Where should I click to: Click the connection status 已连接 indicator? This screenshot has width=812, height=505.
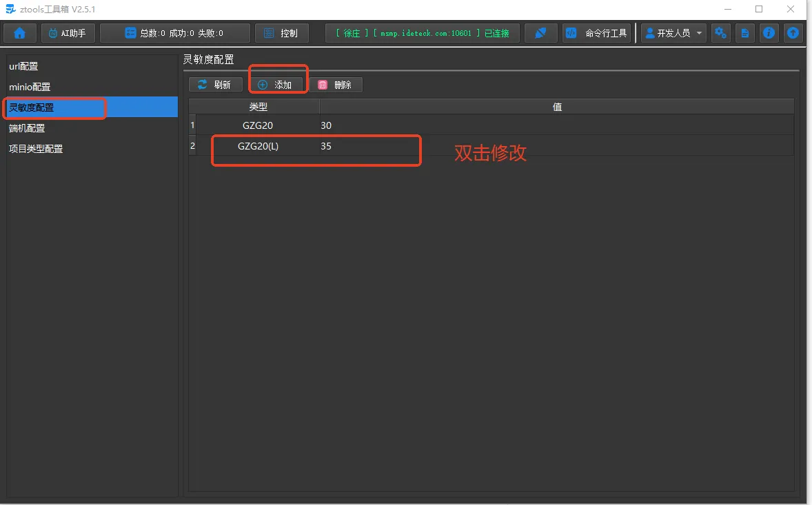pos(422,33)
